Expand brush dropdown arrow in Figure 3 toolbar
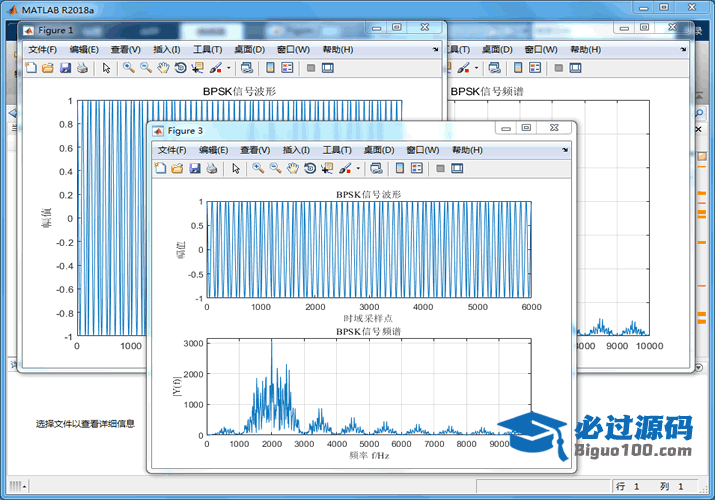 coord(358,169)
